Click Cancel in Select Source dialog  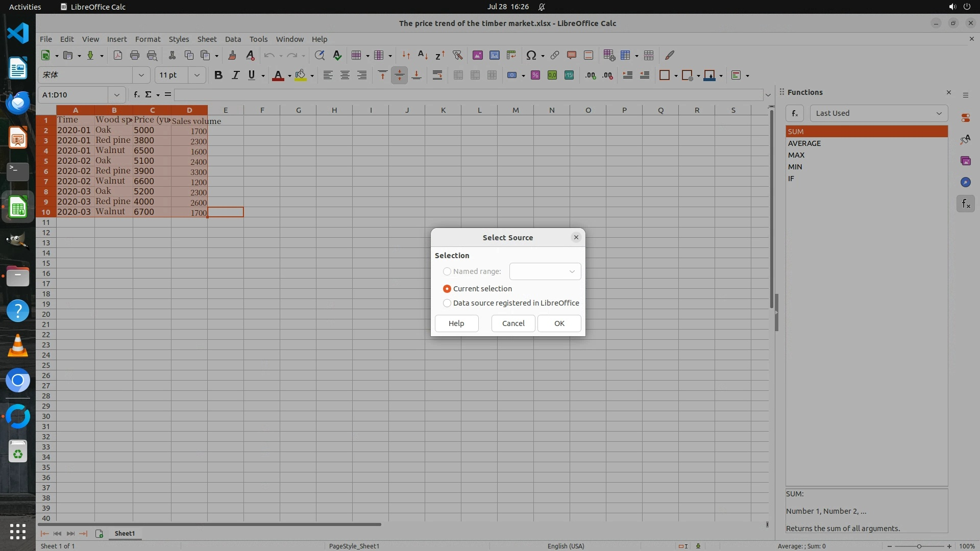click(513, 323)
